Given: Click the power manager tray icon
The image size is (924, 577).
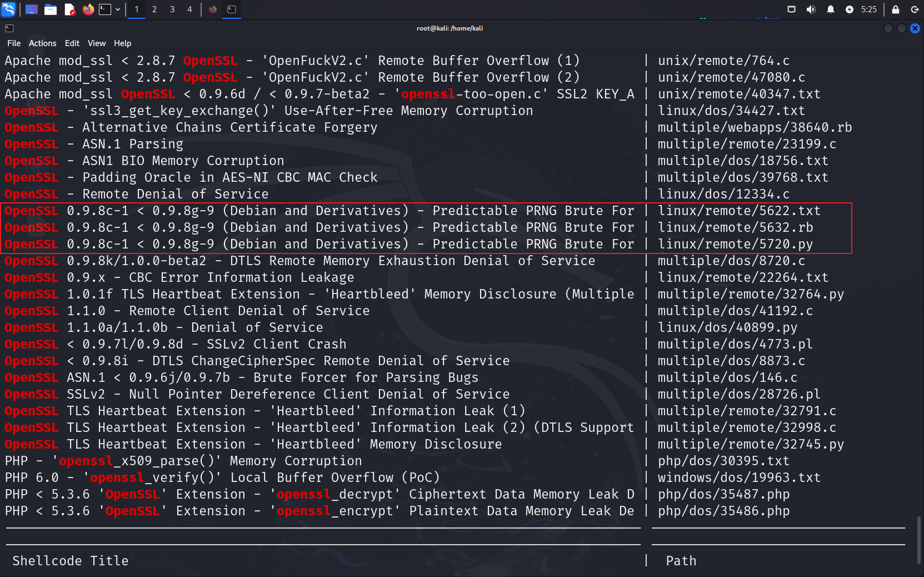Looking at the screenshot, I should (x=850, y=9).
